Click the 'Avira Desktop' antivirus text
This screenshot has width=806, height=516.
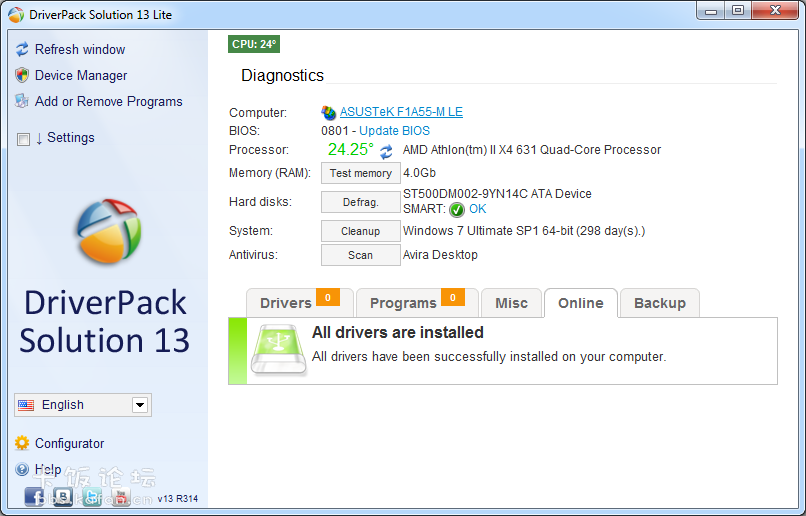coord(440,255)
